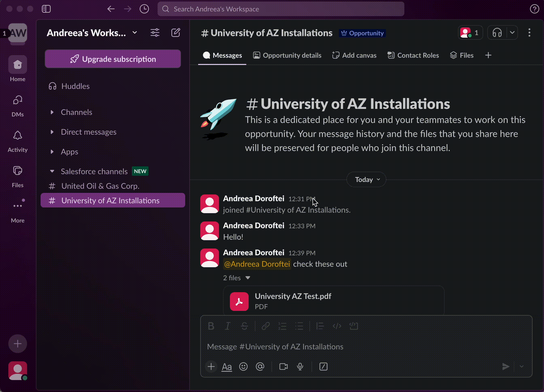Open the emoji picker in composer
This screenshot has height=392, width=544.
click(x=243, y=367)
